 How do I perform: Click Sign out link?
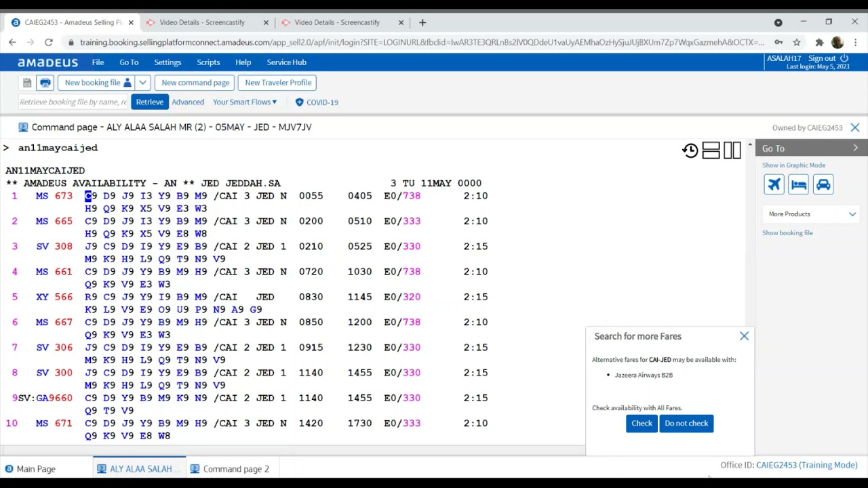point(822,58)
